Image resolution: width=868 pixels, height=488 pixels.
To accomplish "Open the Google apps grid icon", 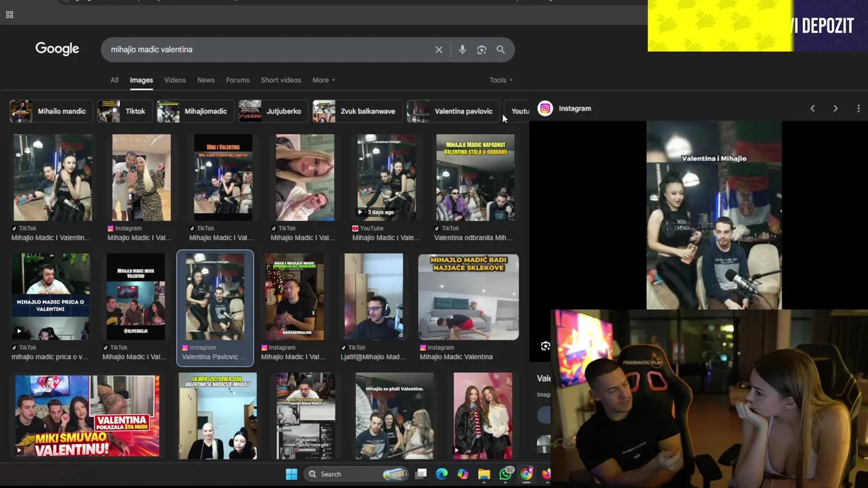I will pos(9,14).
